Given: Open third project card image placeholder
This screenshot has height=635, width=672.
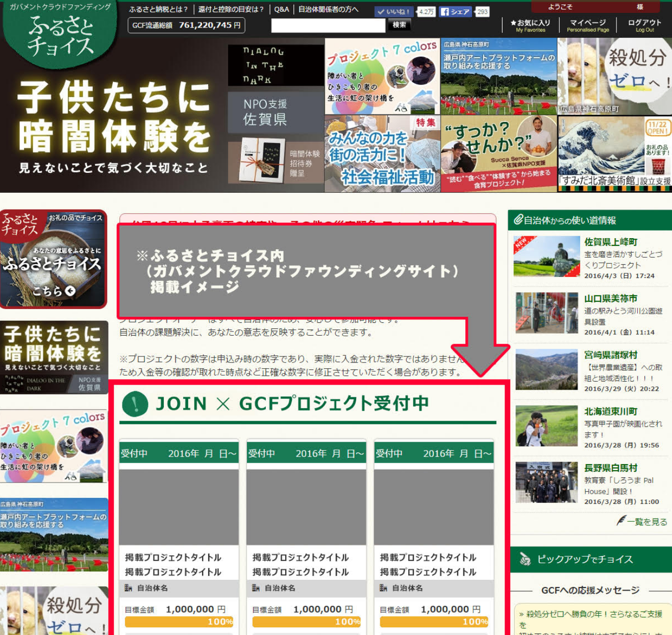Looking at the screenshot, I should pyautogui.click(x=434, y=507).
